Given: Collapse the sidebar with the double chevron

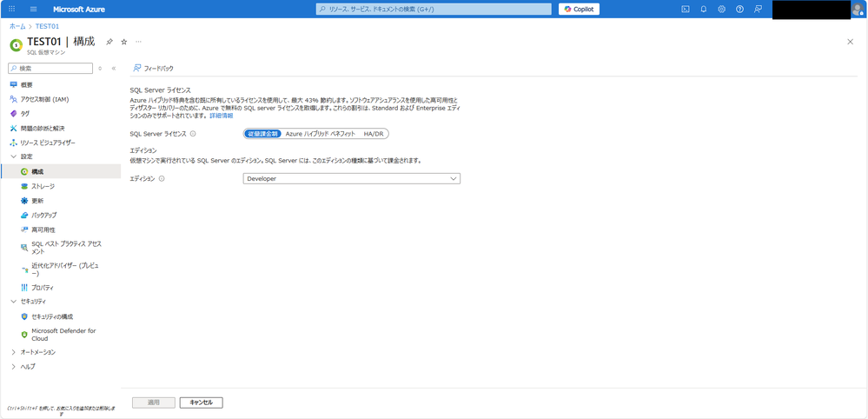Looking at the screenshot, I should click(x=114, y=68).
